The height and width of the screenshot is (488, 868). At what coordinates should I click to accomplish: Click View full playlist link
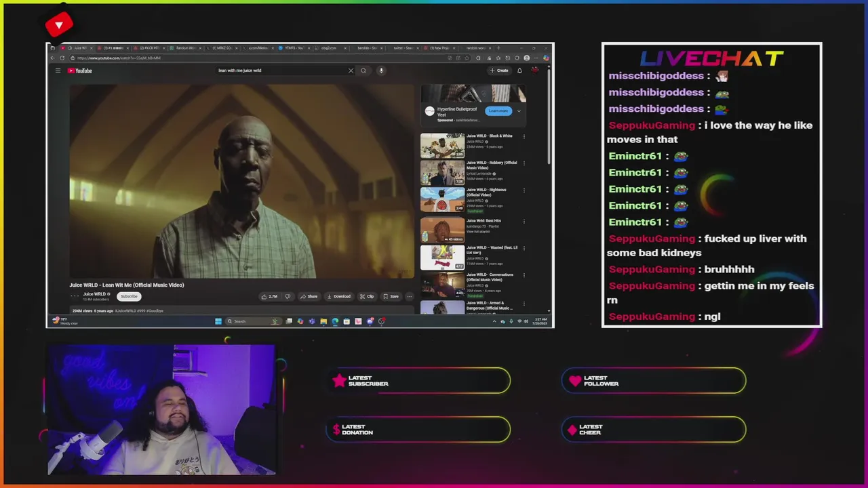point(477,232)
